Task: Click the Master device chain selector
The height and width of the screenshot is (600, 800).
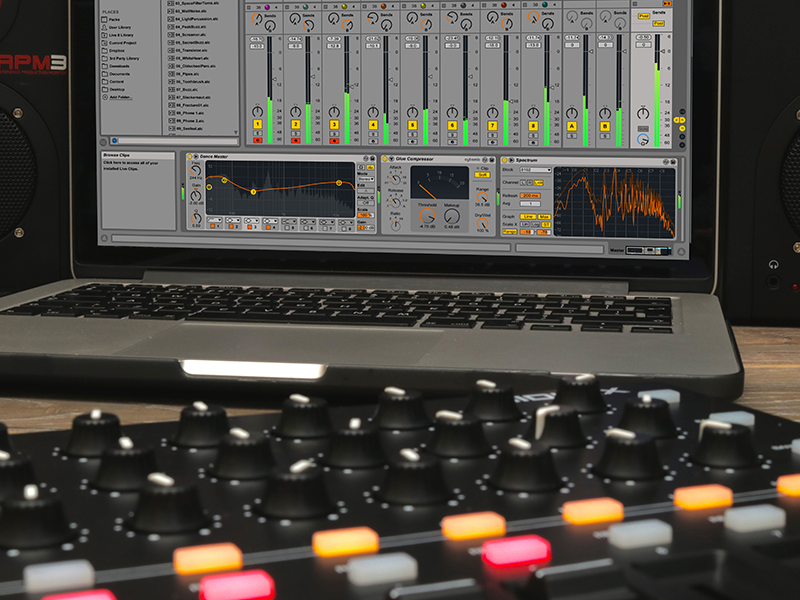Action: [x=648, y=251]
